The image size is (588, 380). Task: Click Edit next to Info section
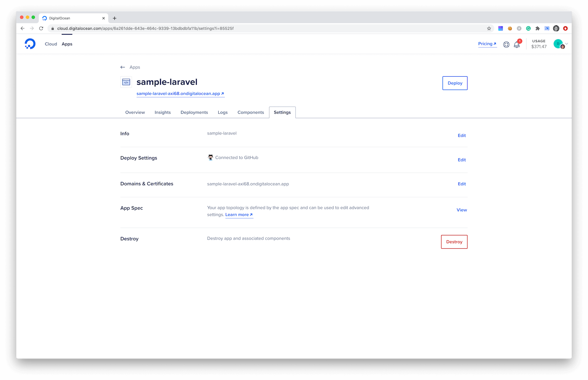point(462,135)
